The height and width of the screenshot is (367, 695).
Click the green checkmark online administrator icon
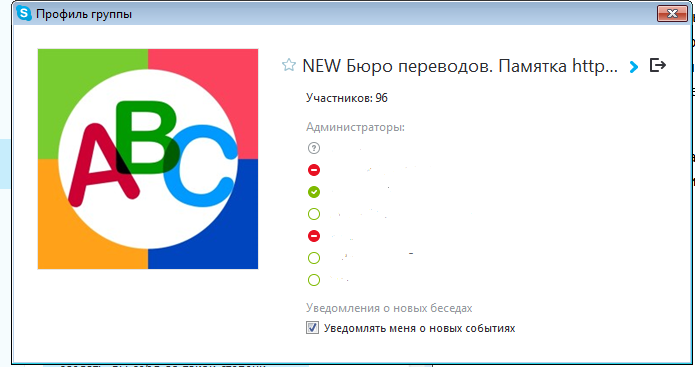pos(314,192)
